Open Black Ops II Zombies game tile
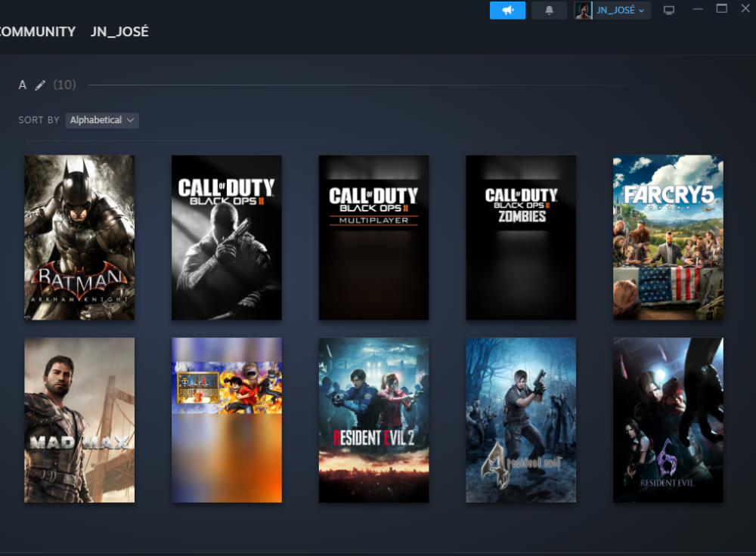 coord(521,237)
